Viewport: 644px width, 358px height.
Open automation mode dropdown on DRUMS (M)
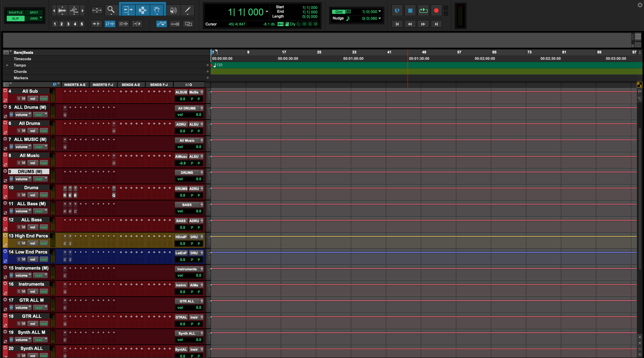[x=41, y=179]
